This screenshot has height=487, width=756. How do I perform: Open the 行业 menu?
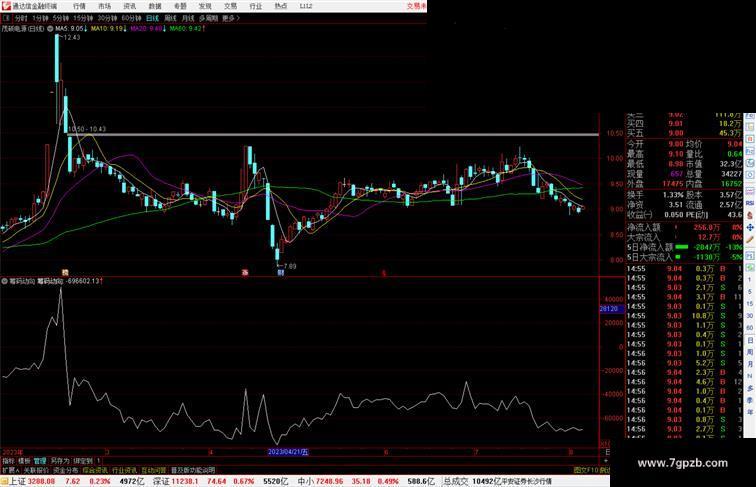(x=256, y=6)
